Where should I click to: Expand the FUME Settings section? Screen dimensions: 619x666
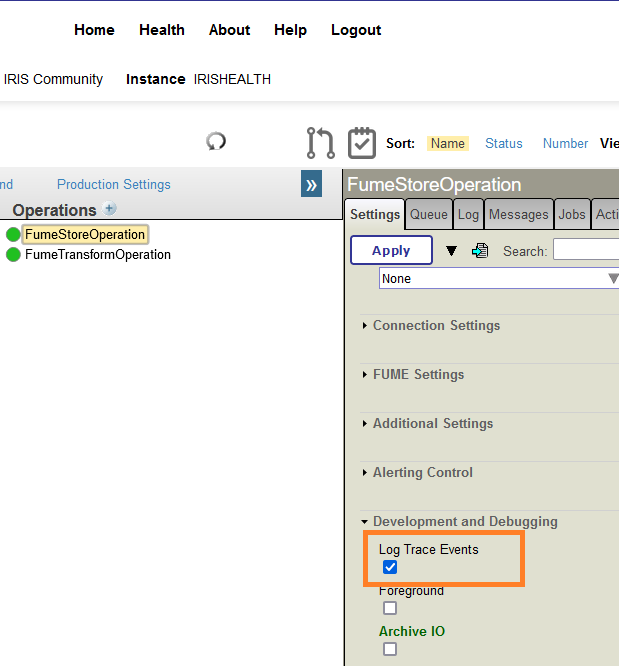[x=418, y=374]
